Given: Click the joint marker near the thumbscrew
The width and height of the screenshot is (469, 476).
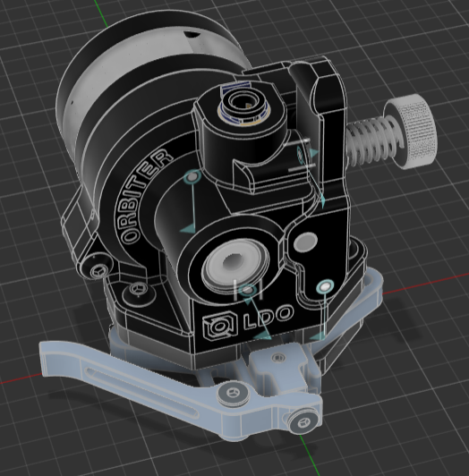Looking at the screenshot, I should tap(301, 154).
